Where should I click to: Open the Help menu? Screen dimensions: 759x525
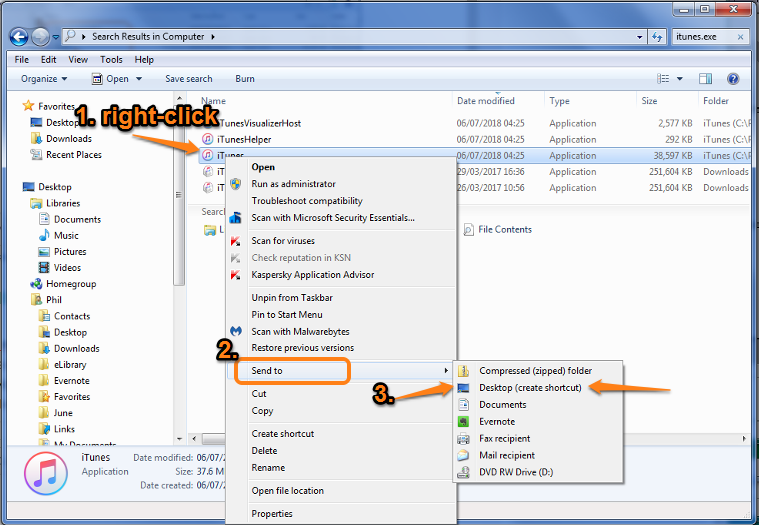point(144,60)
